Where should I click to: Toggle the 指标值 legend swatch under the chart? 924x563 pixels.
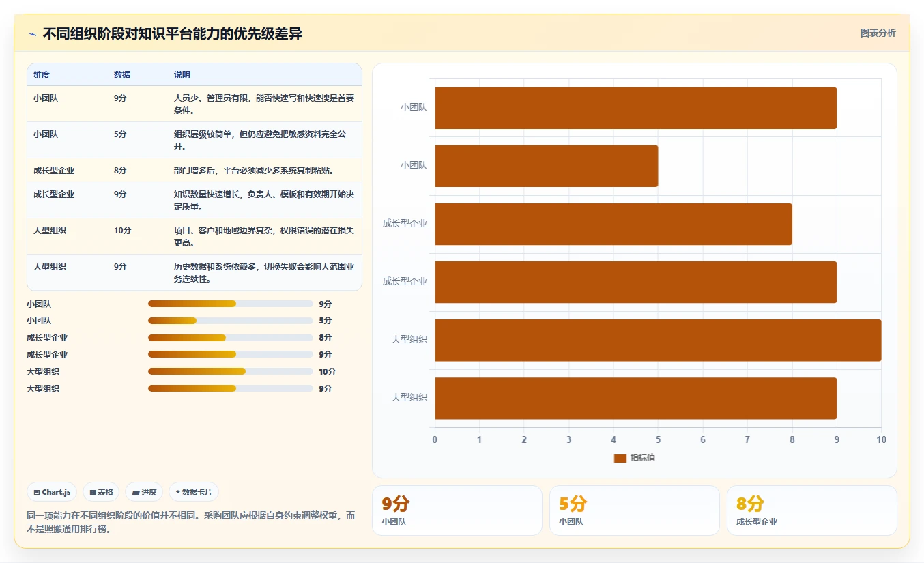(x=620, y=459)
